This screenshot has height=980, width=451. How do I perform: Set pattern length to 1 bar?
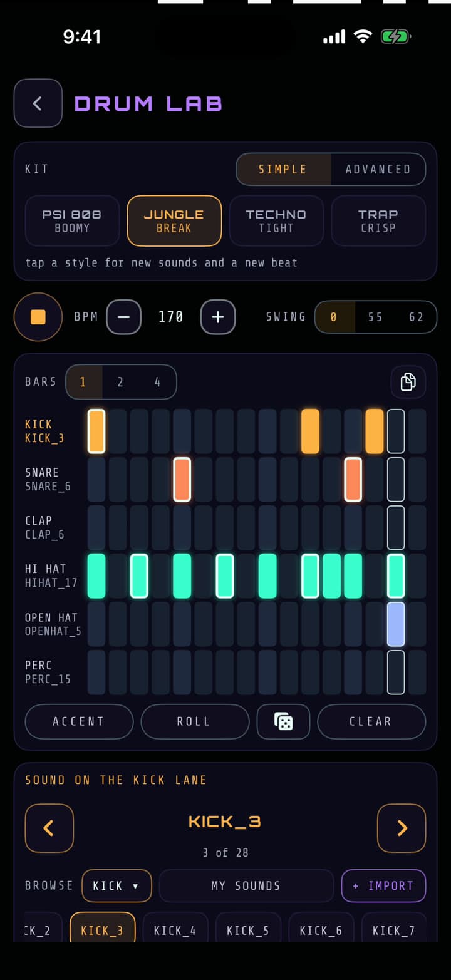click(83, 382)
